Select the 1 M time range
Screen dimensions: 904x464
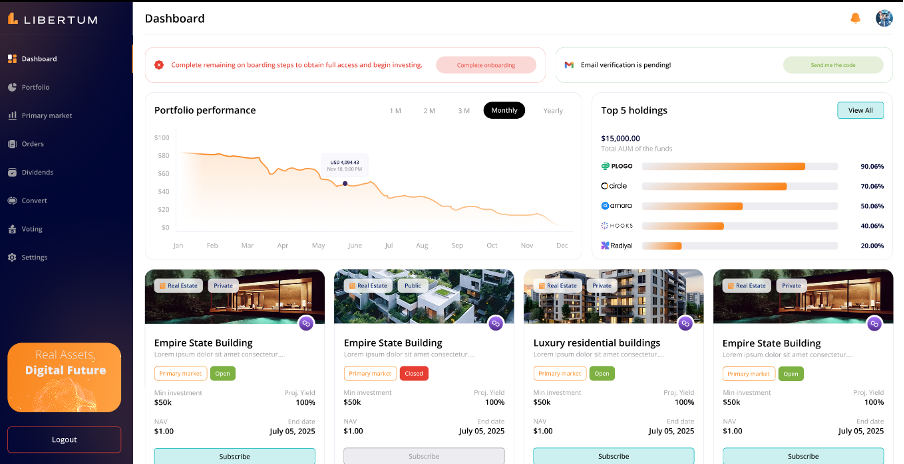coord(395,110)
